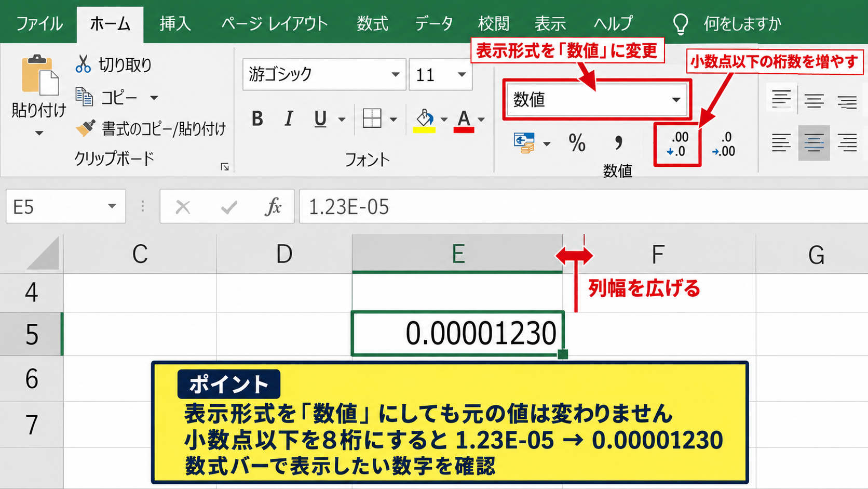Expand the paste options arrow
The width and height of the screenshot is (868, 489).
(x=39, y=134)
